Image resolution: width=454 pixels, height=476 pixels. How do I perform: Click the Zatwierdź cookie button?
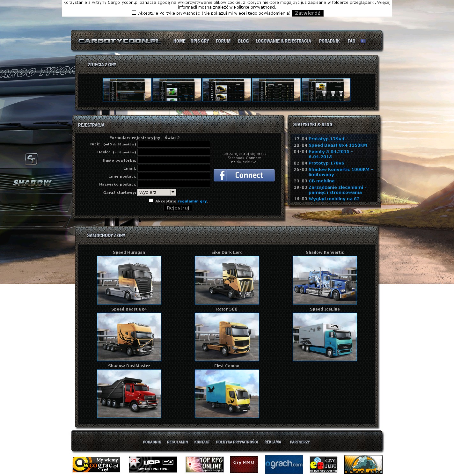[307, 13]
